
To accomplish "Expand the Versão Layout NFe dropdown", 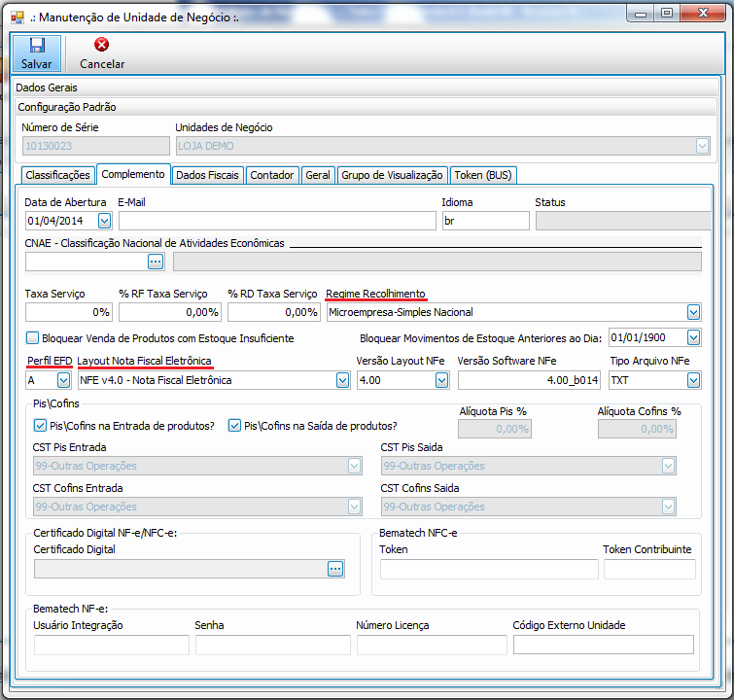I will coord(442,380).
